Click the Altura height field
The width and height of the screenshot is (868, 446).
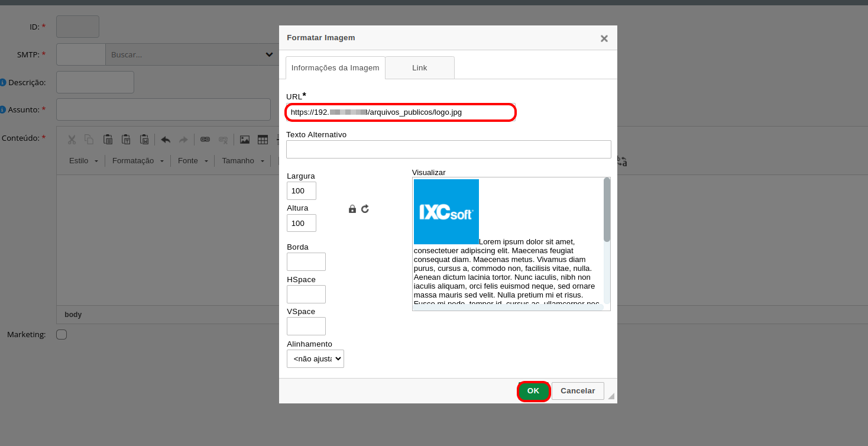pos(302,223)
